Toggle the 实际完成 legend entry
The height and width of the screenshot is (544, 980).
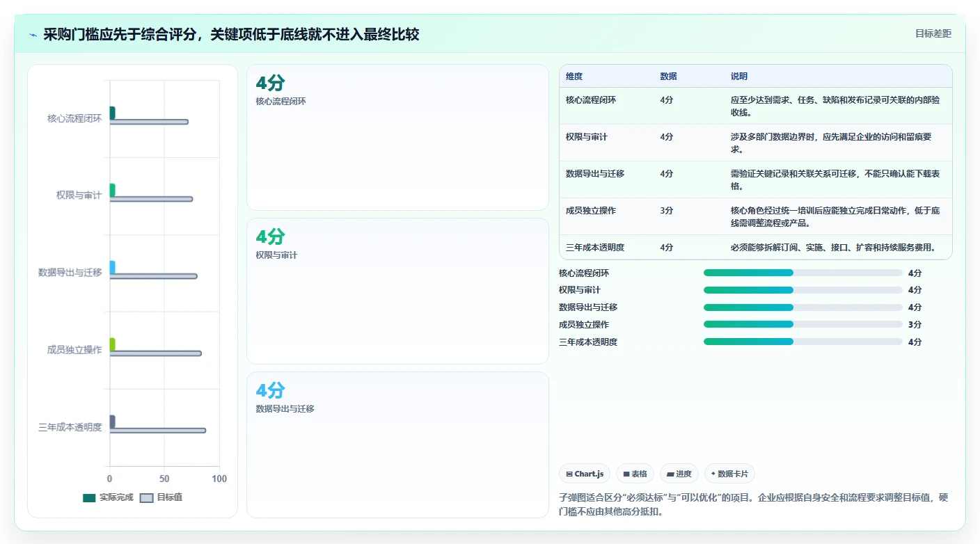108,497
